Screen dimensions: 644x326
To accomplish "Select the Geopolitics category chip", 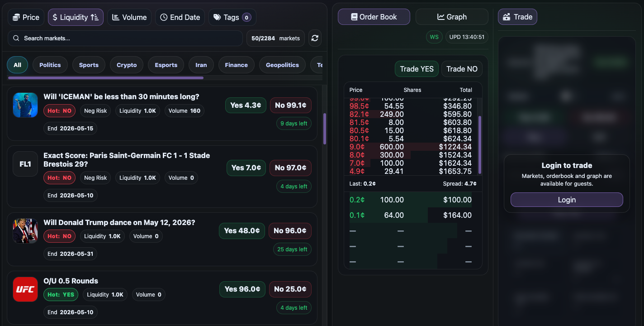I will point(282,65).
